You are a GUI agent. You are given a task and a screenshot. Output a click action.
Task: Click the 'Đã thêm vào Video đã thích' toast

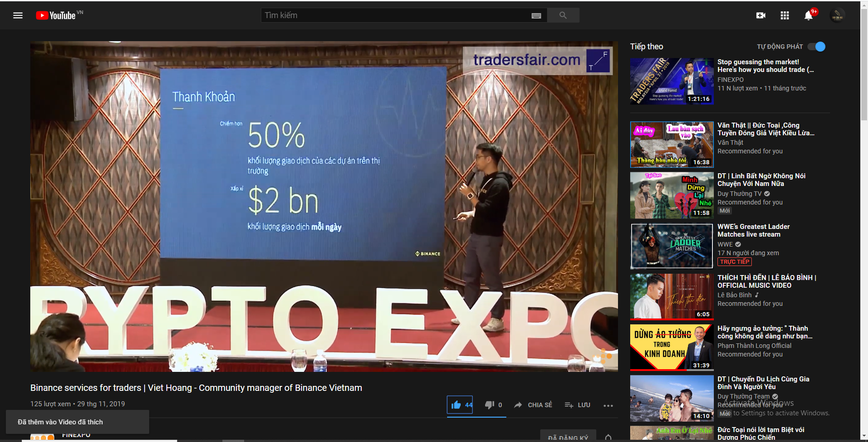pyautogui.click(x=77, y=422)
